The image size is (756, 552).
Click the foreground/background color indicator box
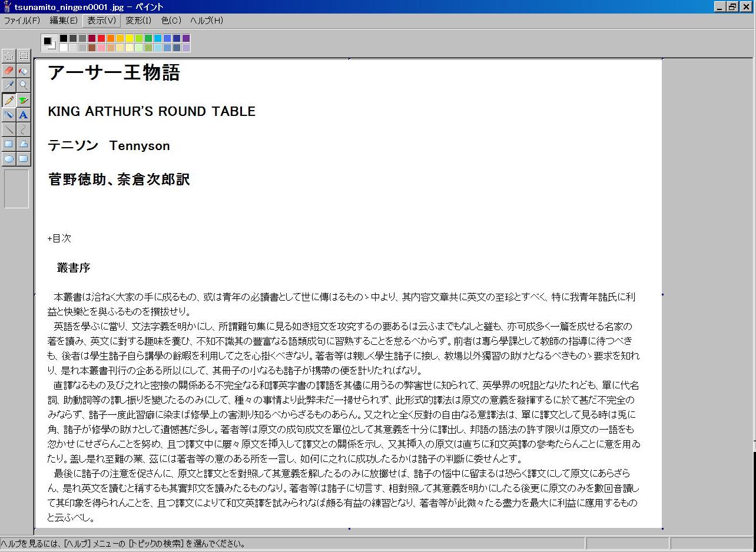click(49, 43)
